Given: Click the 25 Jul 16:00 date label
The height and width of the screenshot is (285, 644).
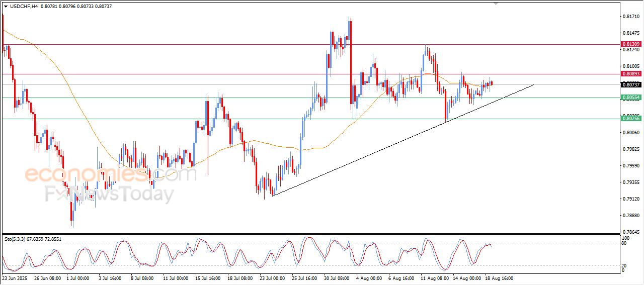Looking at the screenshot, I should [x=304, y=278].
